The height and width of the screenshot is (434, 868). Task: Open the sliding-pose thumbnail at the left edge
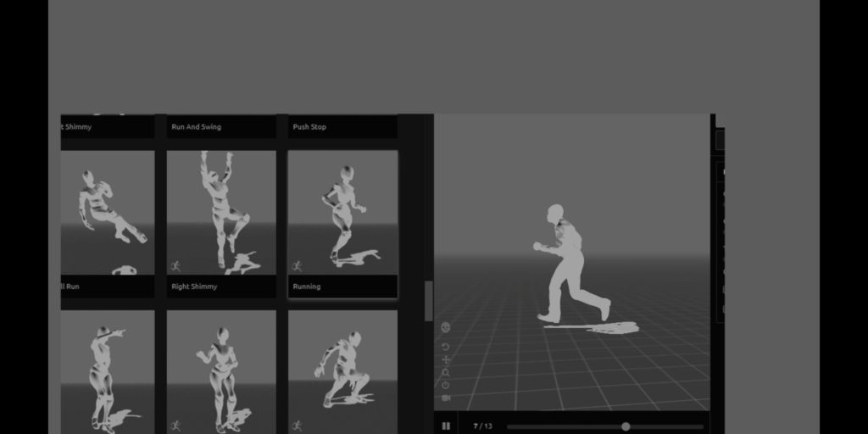click(x=108, y=212)
